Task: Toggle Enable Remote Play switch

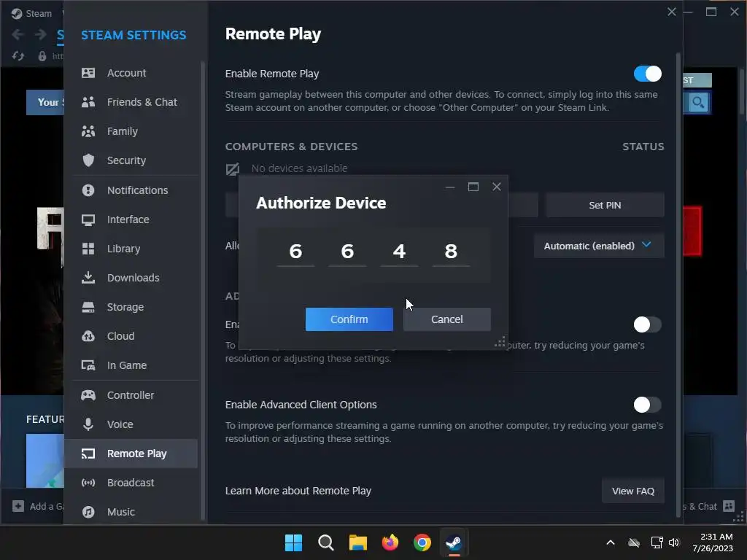Action: 648,74
